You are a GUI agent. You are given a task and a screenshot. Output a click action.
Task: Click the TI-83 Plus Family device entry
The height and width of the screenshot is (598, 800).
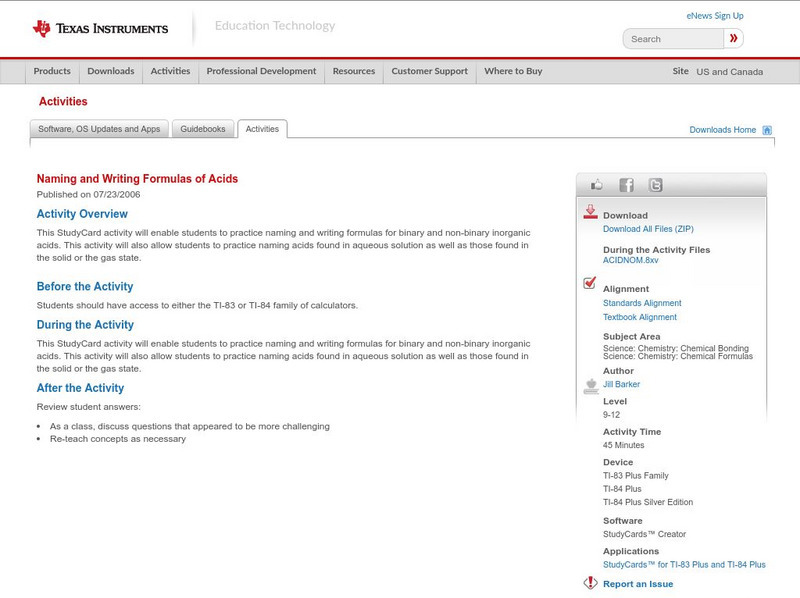click(636, 476)
